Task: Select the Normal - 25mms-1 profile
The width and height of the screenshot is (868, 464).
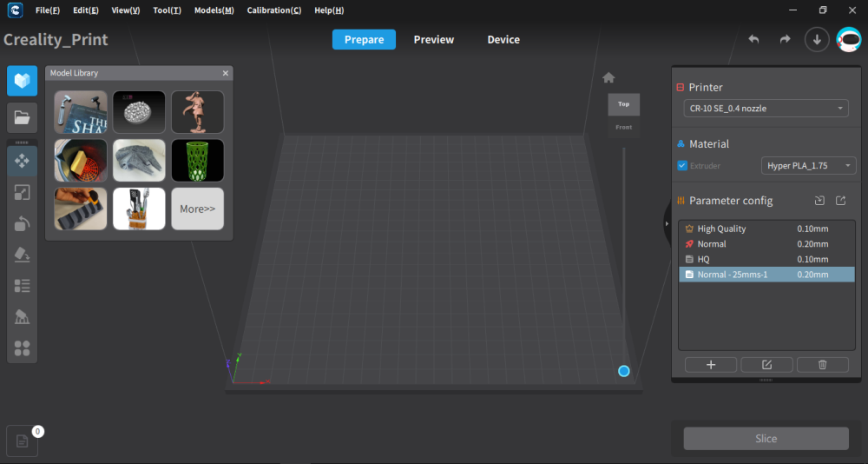Action: [x=766, y=275]
